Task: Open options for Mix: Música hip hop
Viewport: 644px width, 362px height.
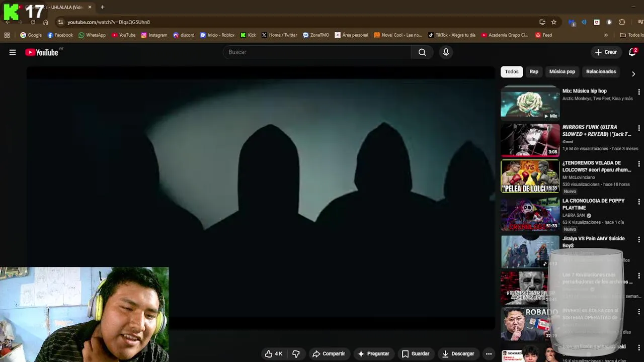Action: (639, 92)
